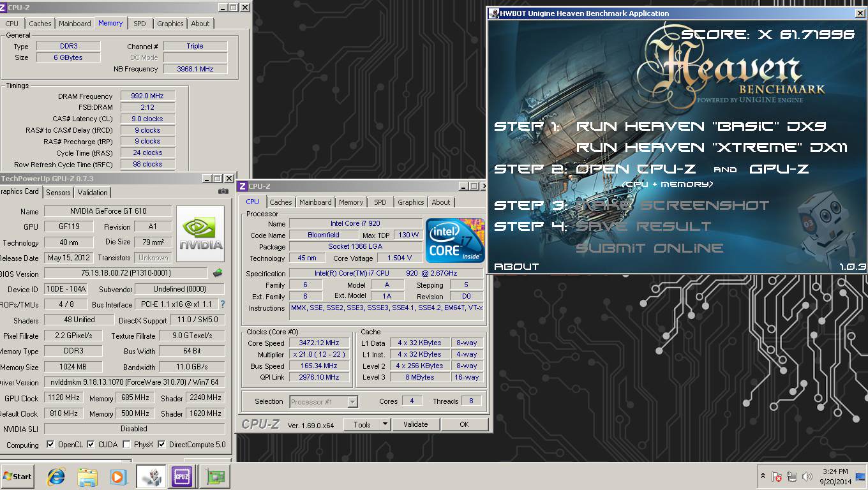Click the GPU Clock 1120 MHz field

pyautogui.click(x=64, y=397)
